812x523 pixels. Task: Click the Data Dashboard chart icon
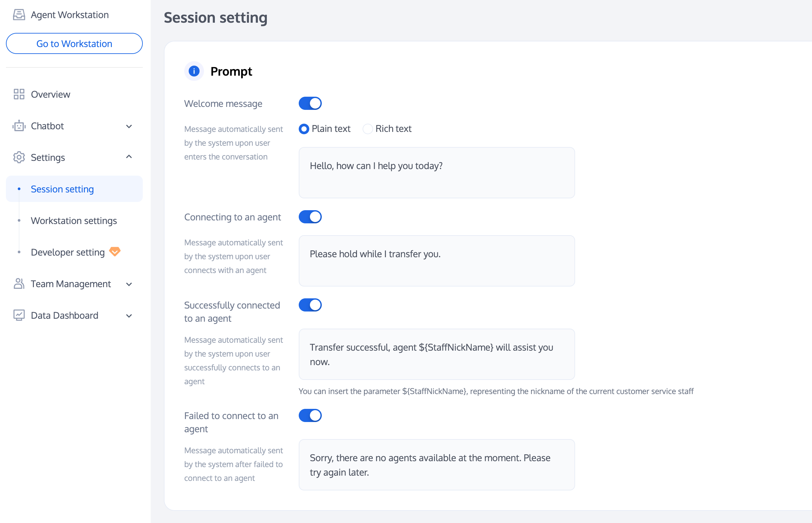pyautogui.click(x=19, y=315)
